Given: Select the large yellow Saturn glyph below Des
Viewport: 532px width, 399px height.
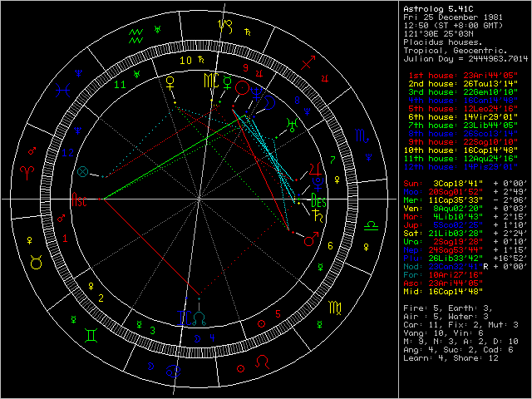Looking at the screenshot, I should click(x=318, y=216).
